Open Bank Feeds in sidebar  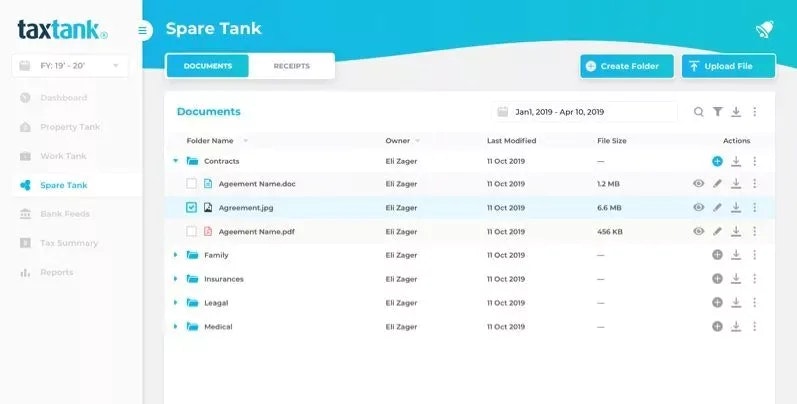pyautogui.click(x=65, y=214)
